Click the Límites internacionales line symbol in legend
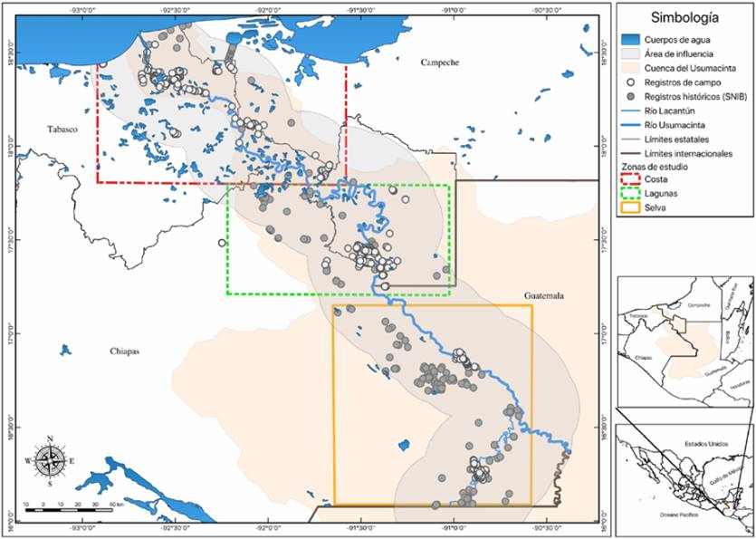 pyautogui.click(x=629, y=153)
